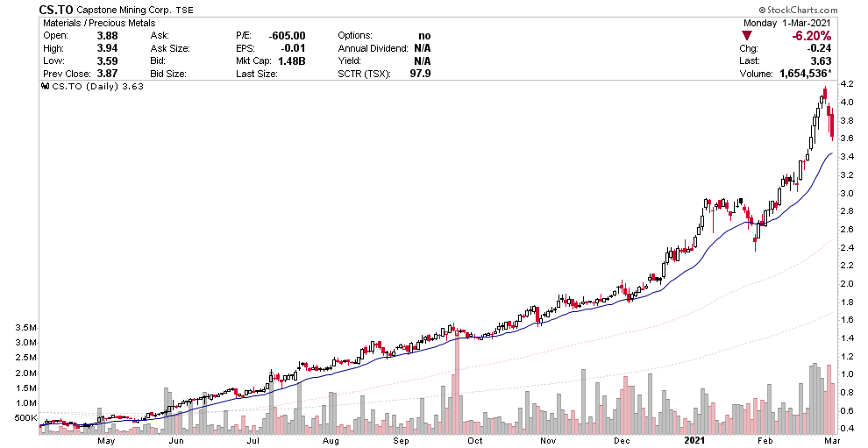Click the Annual Dividend N/A value
868x448 pixels.
[423, 48]
